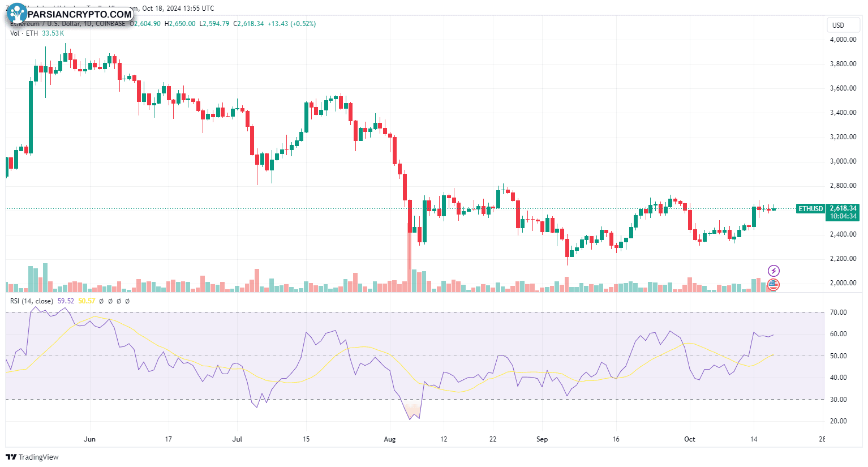Select the current price 2,618.34 axis label
This screenshot has width=868, height=467.
843,208
